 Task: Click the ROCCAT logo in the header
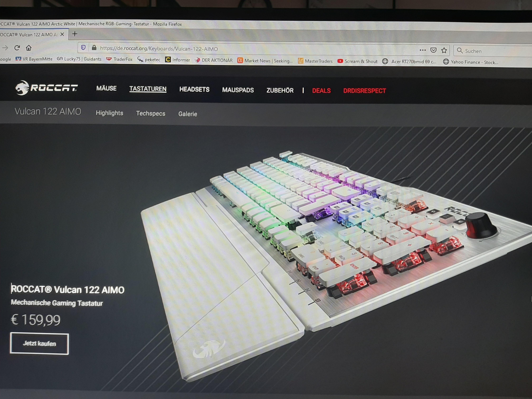[x=46, y=88]
